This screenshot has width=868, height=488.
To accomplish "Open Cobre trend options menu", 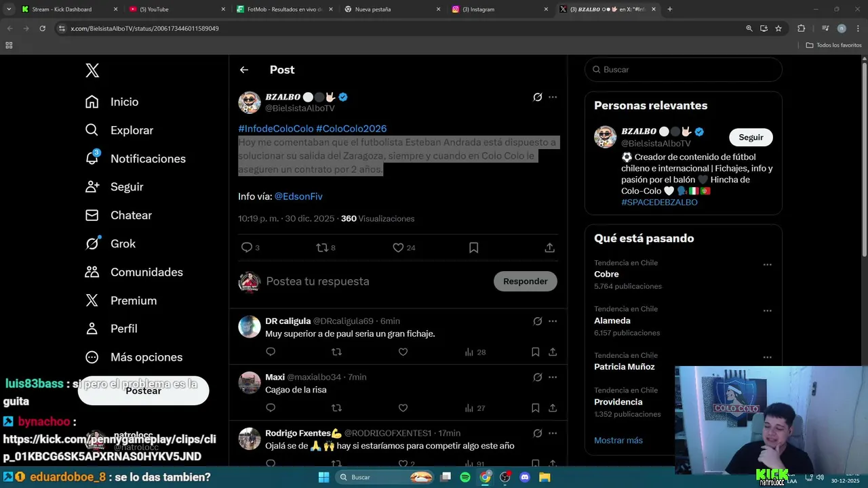I will (767, 264).
